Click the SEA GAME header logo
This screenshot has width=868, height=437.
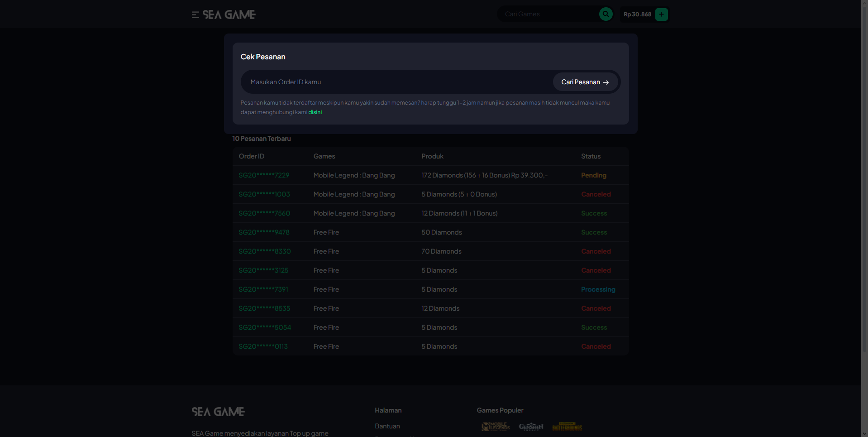click(x=229, y=14)
